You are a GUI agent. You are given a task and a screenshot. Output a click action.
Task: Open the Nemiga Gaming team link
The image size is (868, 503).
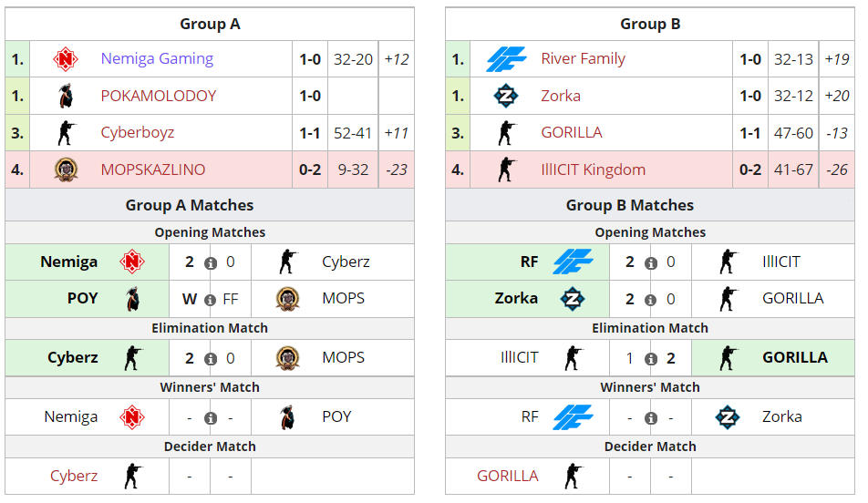[x=157, y=59]
